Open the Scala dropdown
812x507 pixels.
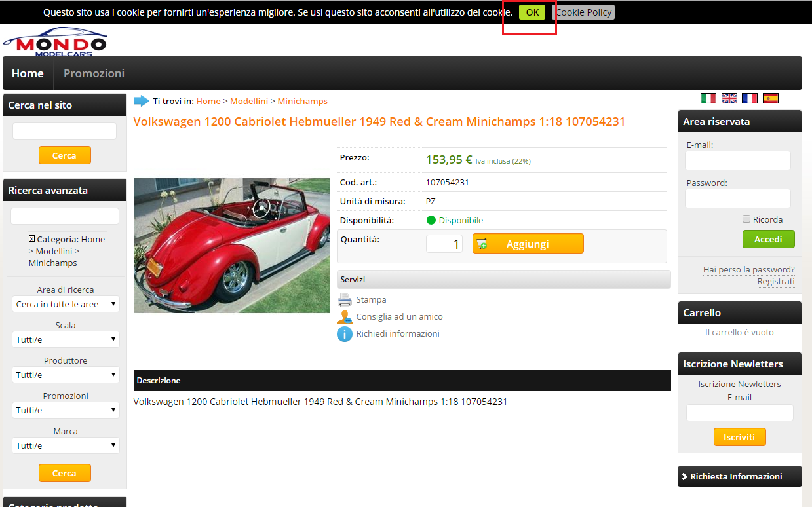66,339
